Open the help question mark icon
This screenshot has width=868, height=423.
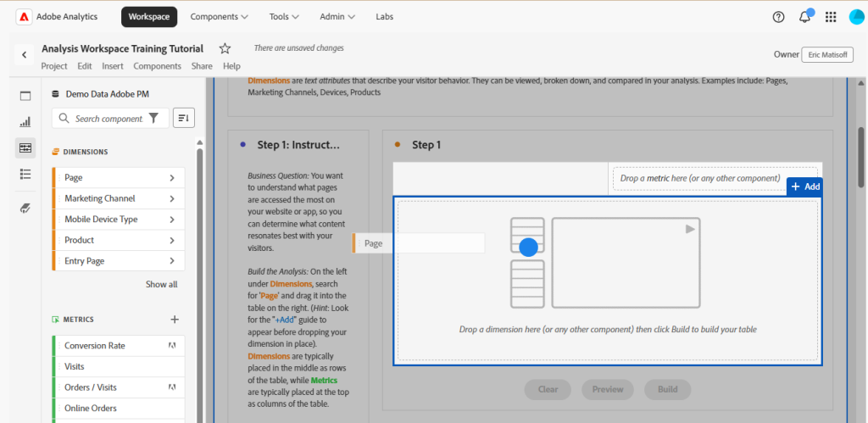[779, 17]
